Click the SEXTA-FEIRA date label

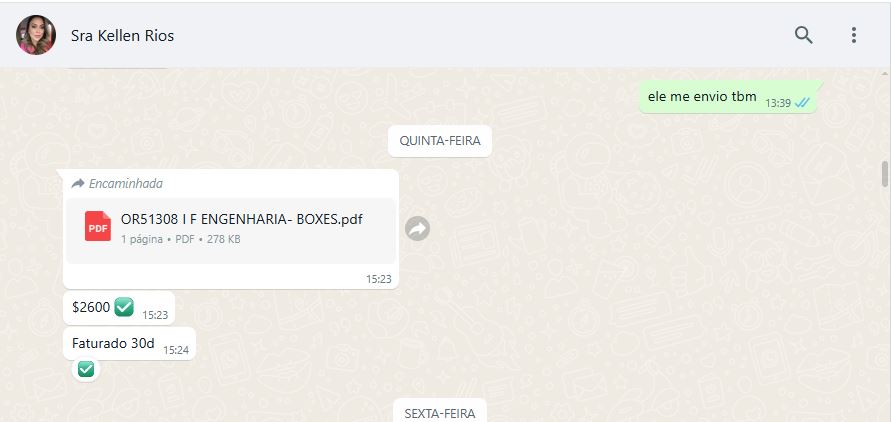440,413
